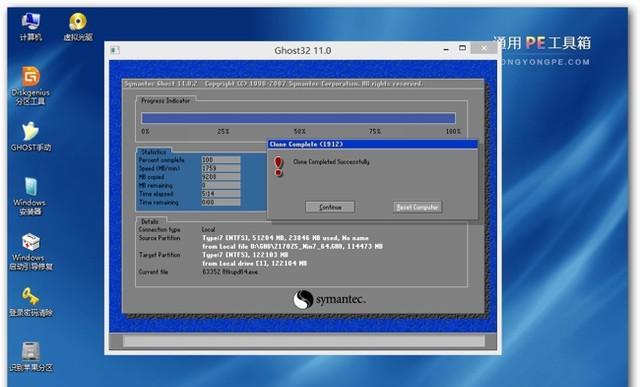Click the completed progress indicator bar
The width and height of the screenshot is (640, 387).
298,118
